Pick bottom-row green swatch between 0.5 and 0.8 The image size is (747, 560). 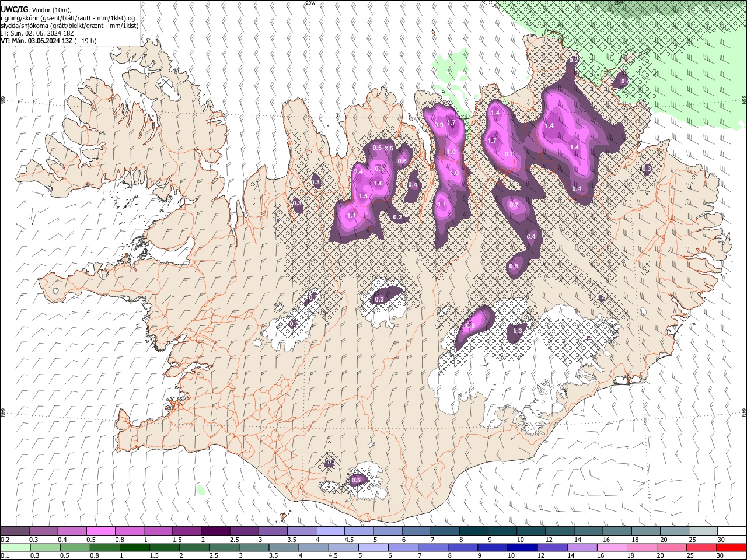tap(75, 547)
